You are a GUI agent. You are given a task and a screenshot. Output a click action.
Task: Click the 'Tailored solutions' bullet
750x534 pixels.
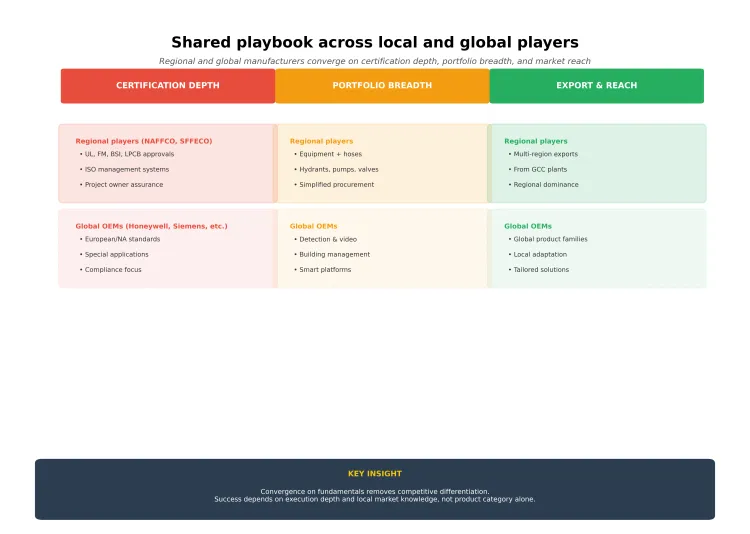pyautogui.click(x=541, y=270)
